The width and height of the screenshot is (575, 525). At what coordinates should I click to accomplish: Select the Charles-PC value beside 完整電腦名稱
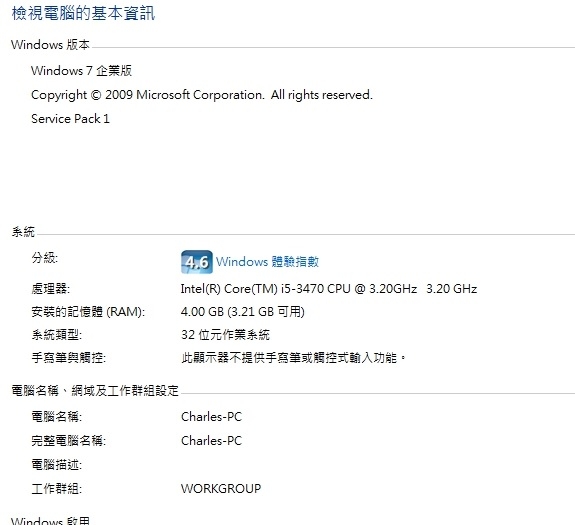click(x=212, y=441)
